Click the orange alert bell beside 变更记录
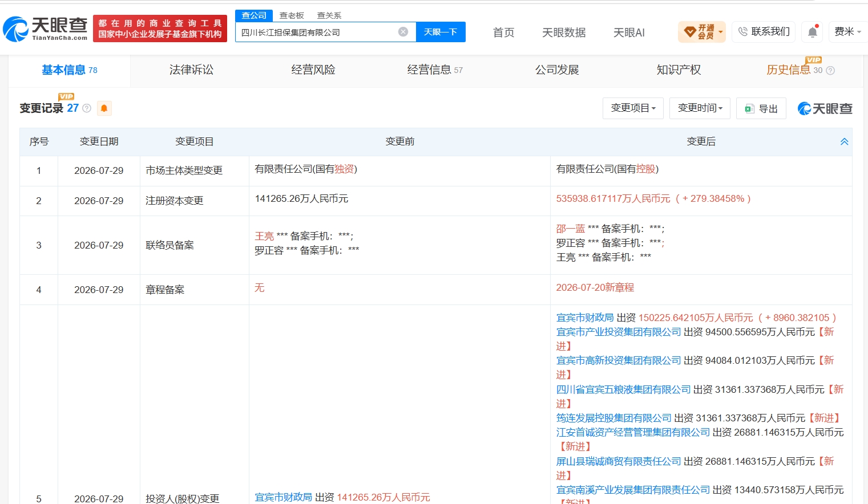868x504 pixels. point(104,108)
